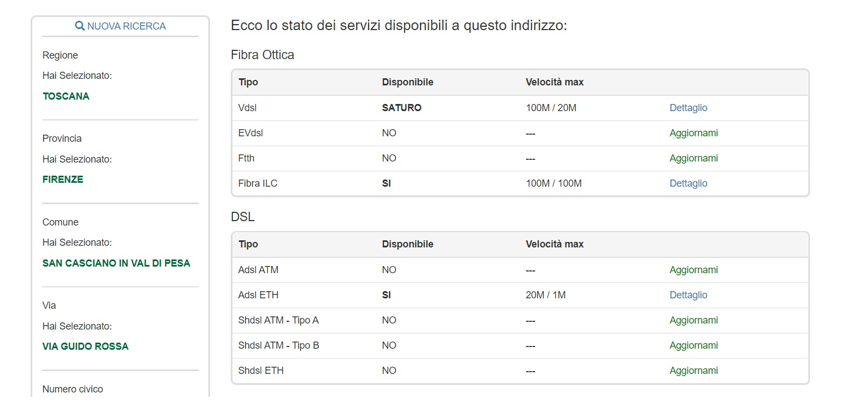This screenshot has width=868, height=416.
Task: Select Aggiornami for Shdsl ATM - Tipo A
Action: tap(694, 320)
